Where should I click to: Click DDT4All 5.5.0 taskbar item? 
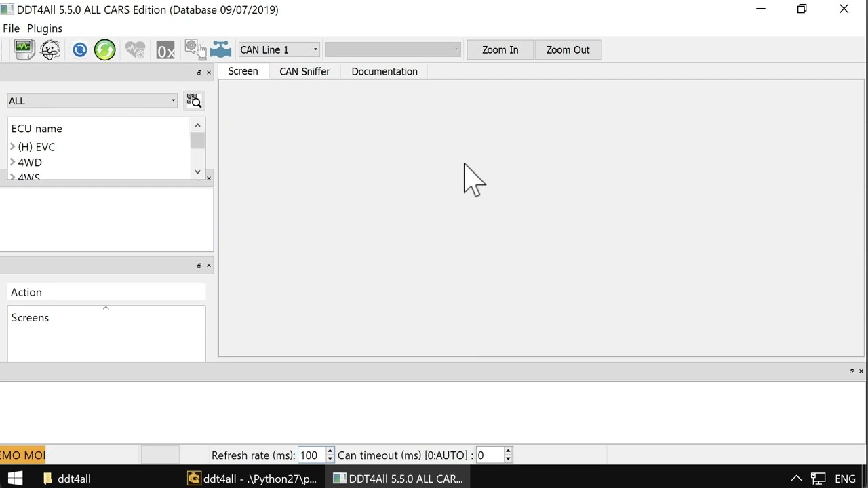(398, 479)
